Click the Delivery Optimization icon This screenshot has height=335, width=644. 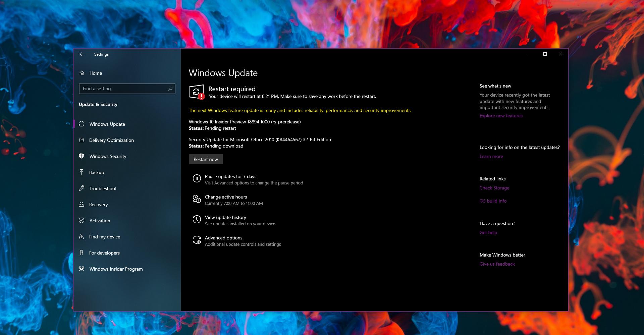pyautogui.click(x=82, y=140)
